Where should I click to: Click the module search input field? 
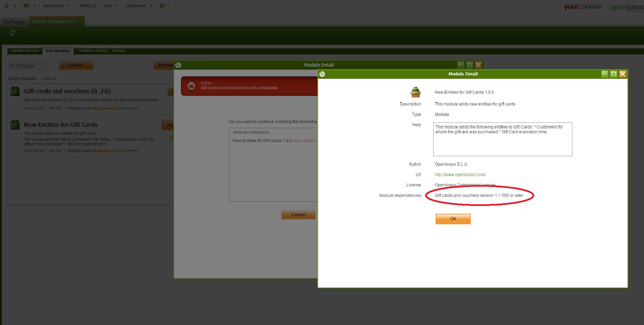(31, 66)
